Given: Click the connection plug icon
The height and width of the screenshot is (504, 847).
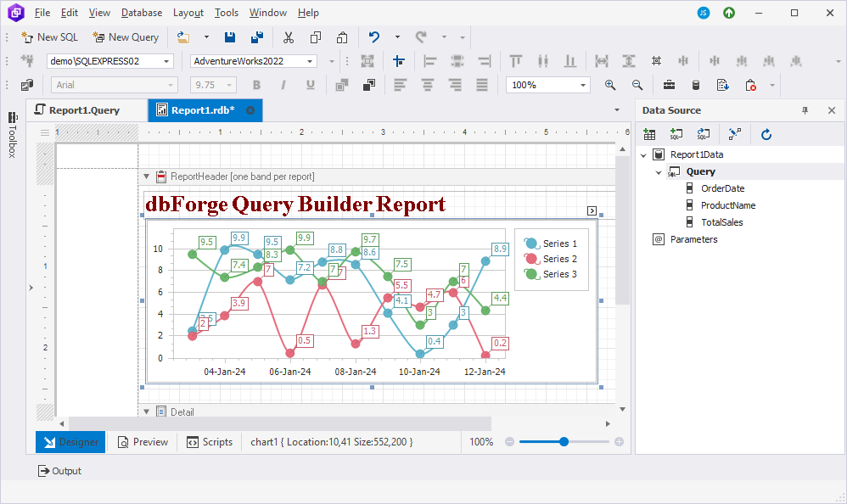Looking at the screenshot, I should (x=27, y=61).
